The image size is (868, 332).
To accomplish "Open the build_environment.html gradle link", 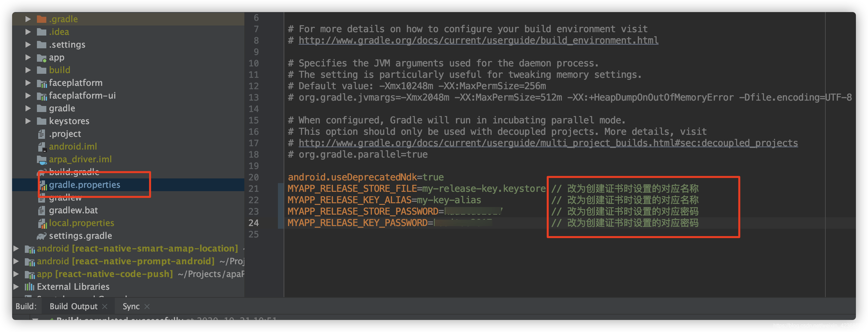I will pyautogui.click(x=478, y=40).
